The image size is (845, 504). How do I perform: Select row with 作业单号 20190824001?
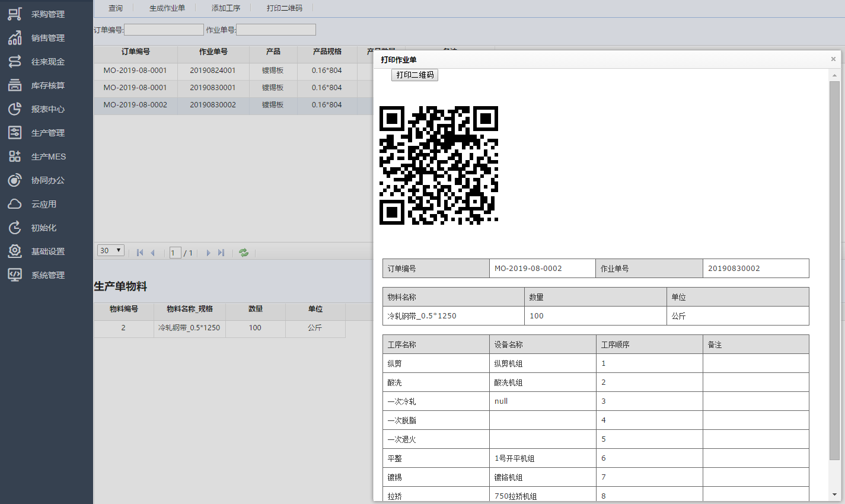234,71
